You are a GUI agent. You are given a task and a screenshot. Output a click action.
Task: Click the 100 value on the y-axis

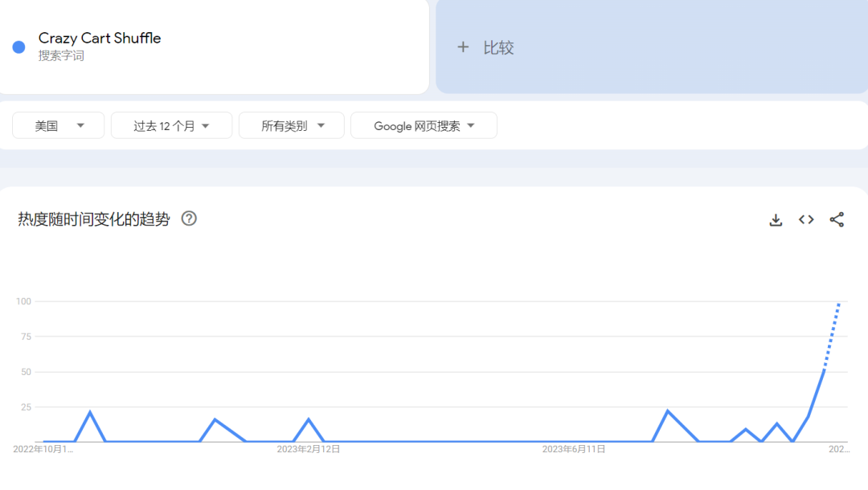click(23, 301)
